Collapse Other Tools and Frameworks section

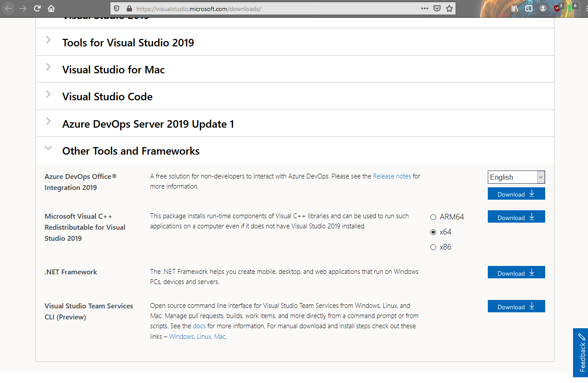pos(295,151)
